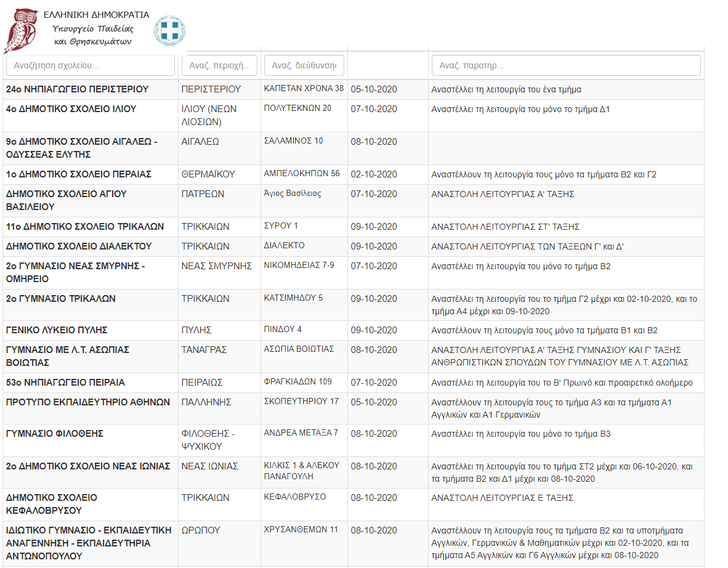
Task: Click address Άγιος Βασίλειος
Action: [x=293, y=193]
